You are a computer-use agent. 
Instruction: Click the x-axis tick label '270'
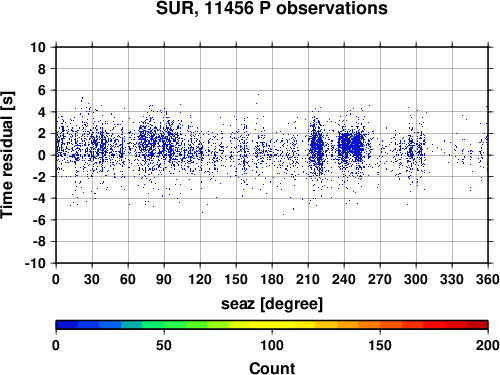[380, 279]
